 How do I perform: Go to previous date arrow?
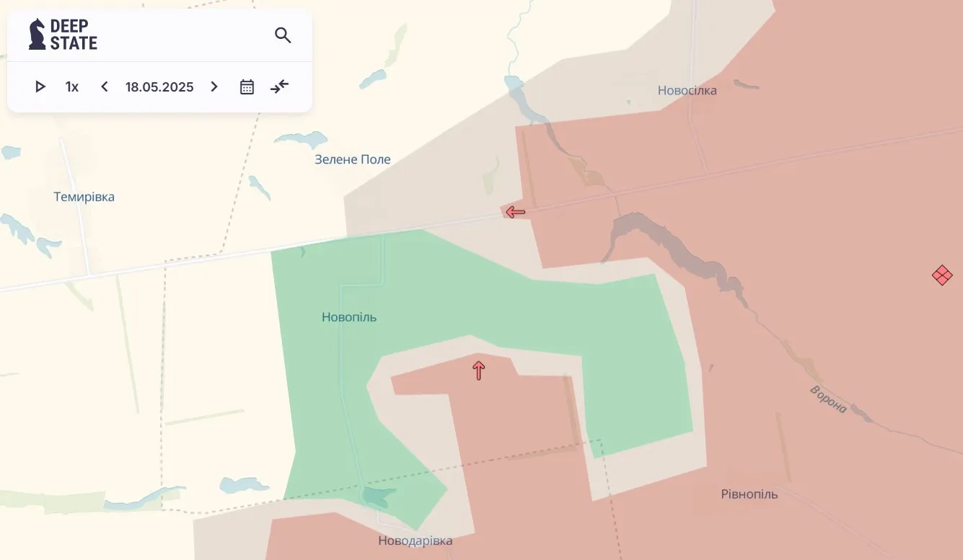[105, 87]
